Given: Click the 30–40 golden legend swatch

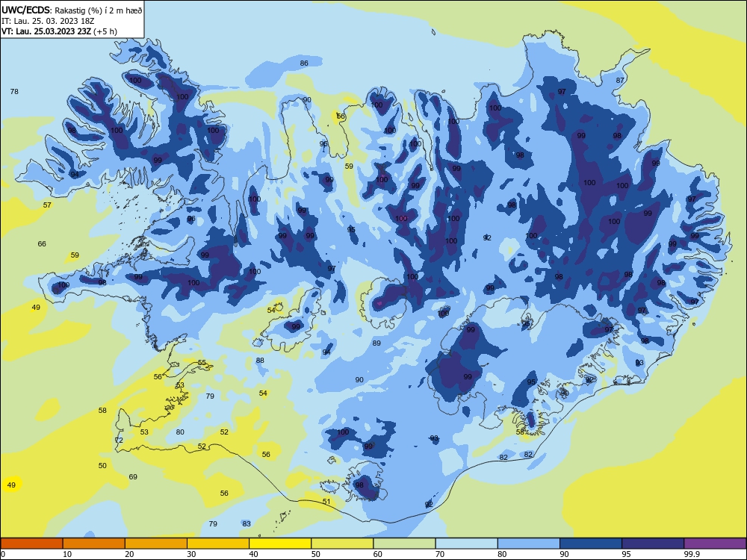Looking at the screenshot, I should (x=218, y=544).
